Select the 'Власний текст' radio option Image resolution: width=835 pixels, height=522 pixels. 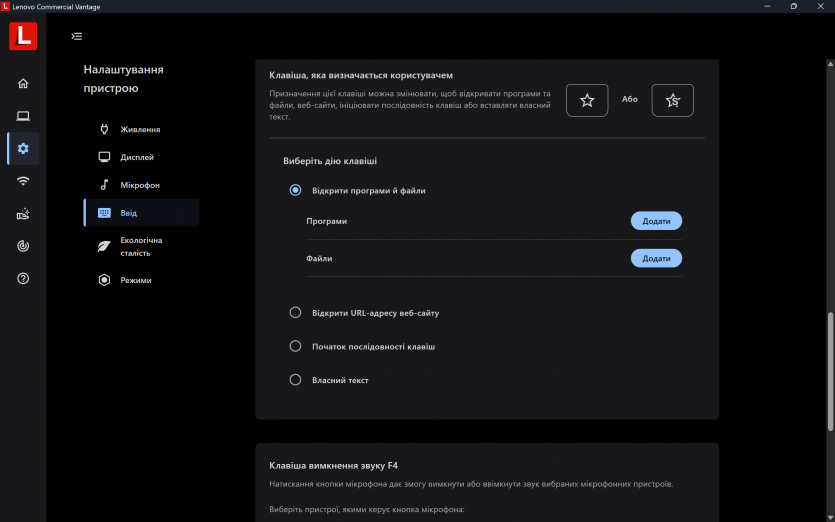click(295, 380)
